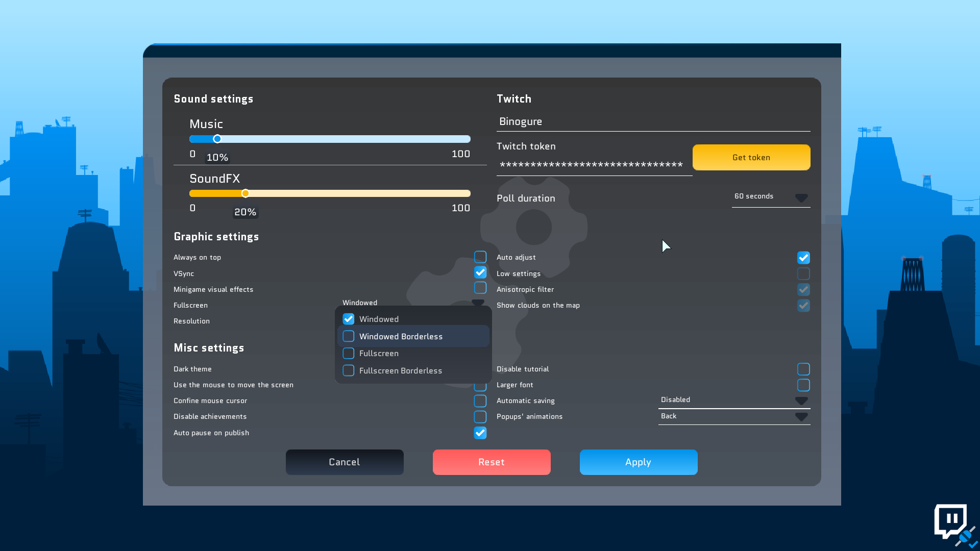Turn on Larger font checkbox

[x=803, y=385]
